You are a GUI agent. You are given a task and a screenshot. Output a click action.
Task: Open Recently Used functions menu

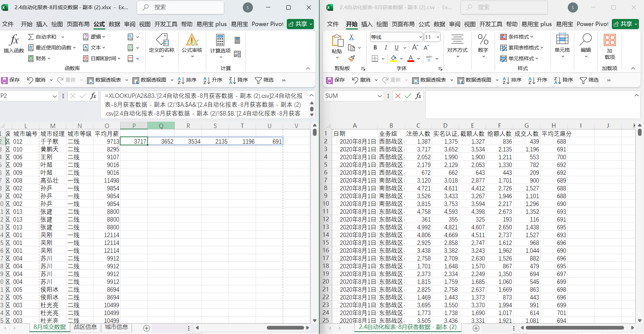point(52,47)
